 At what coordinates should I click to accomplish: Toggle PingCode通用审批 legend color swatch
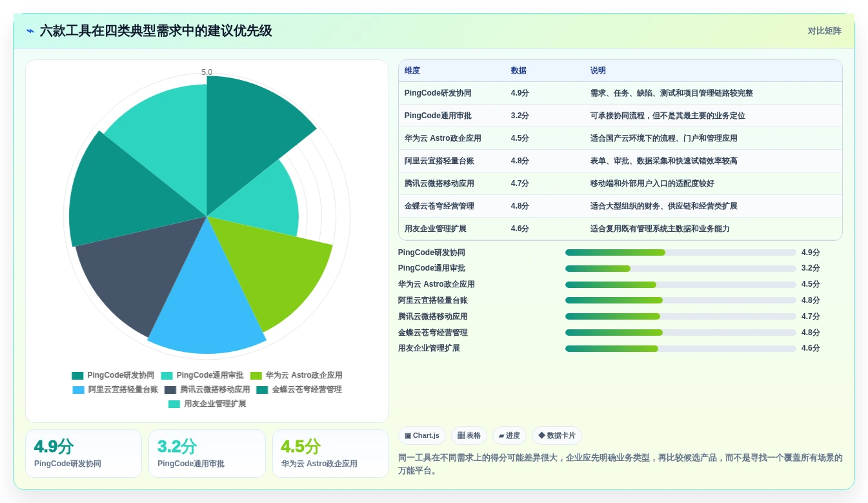point(167,375)
